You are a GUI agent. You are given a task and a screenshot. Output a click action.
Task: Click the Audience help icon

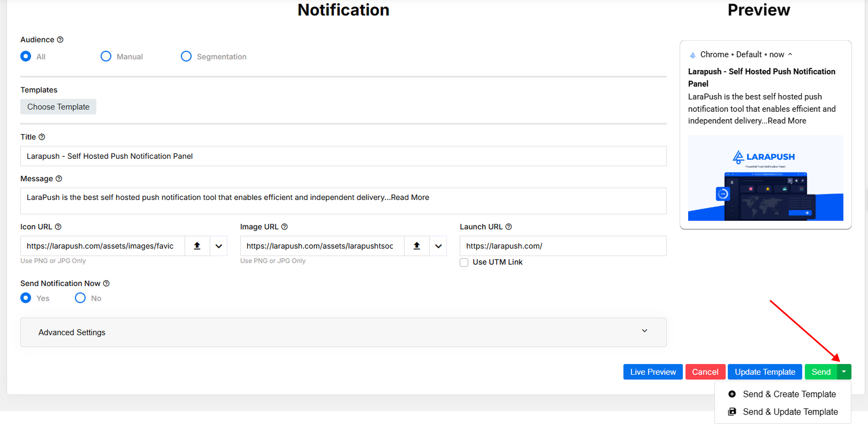tap(60, 40)
